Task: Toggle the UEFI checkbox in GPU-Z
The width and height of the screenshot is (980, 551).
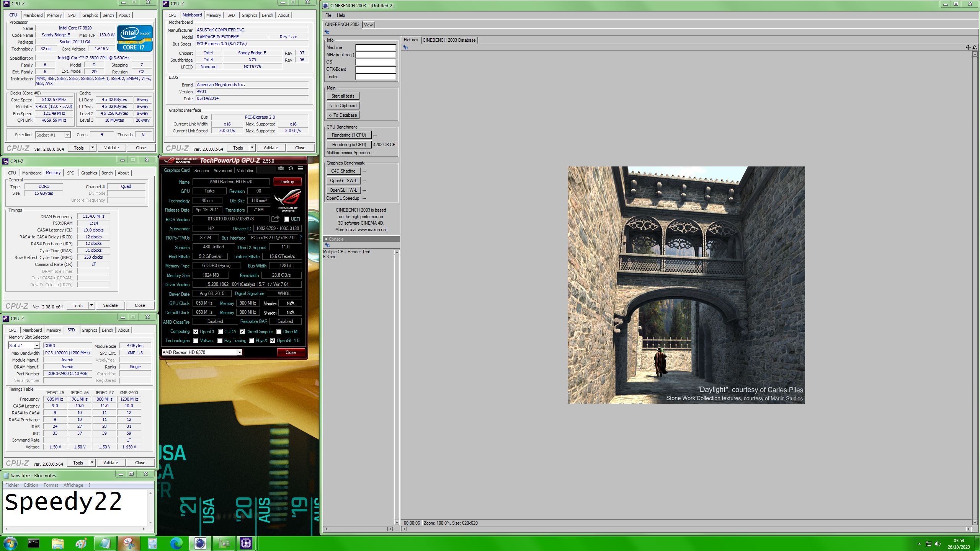Action: [x=286, y=219]
